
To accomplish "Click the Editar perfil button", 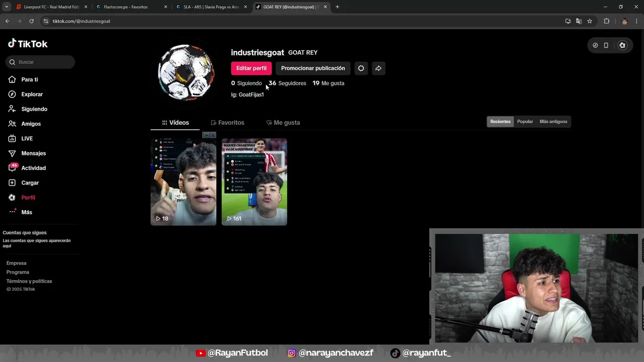I will (251, 68).
